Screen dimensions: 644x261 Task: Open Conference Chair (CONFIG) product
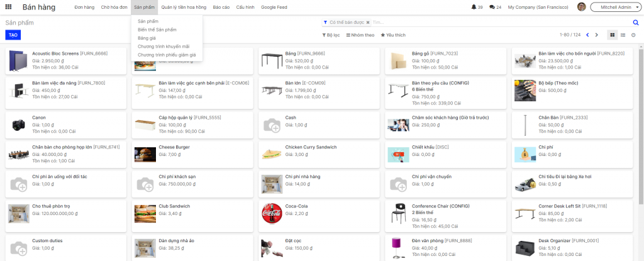[446, 216]
